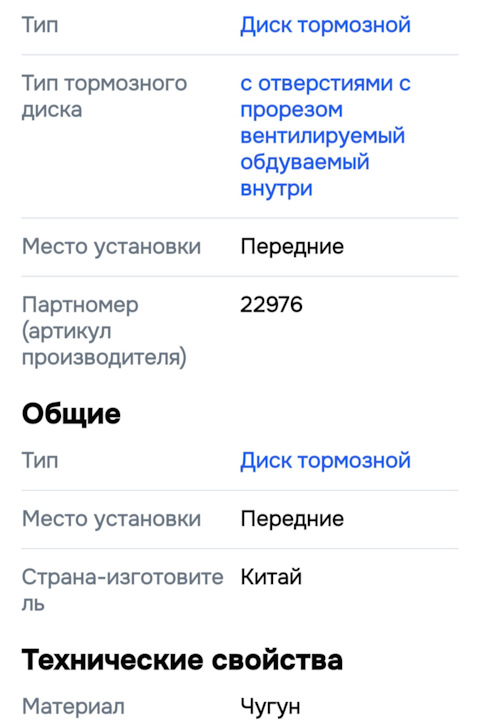Open the 'с отверстиями с прорезом' disc type link

pyautogui.click(x=325, y=96)
